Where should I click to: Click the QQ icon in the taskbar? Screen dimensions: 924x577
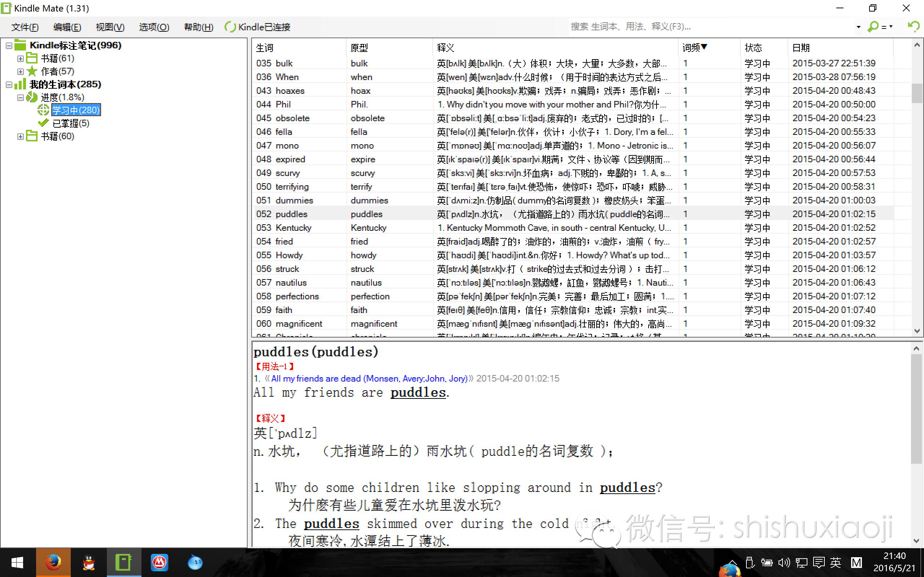pyautogui.click(x=88, y=562)
